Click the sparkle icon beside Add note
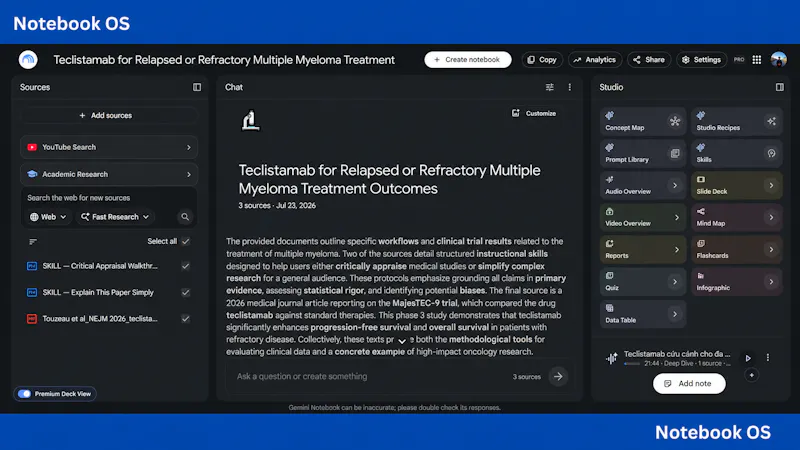800x450 pixels. (752, 375)
